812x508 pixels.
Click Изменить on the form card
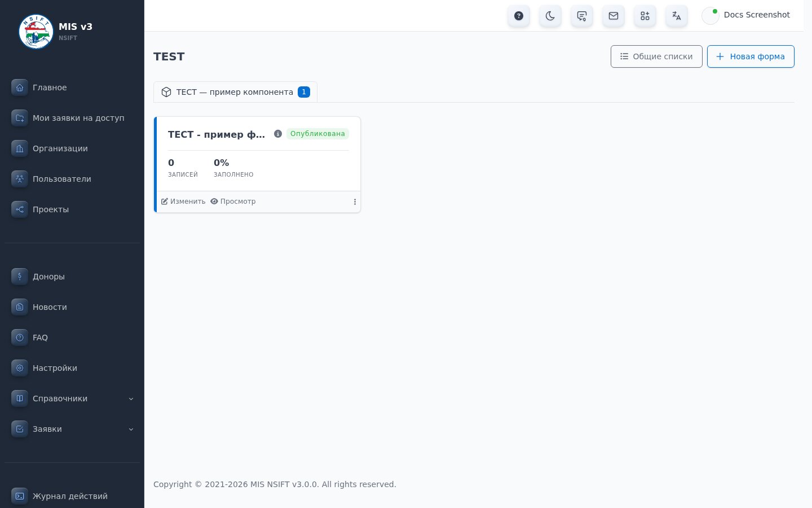pyautogui.click(x=183, y=202)
